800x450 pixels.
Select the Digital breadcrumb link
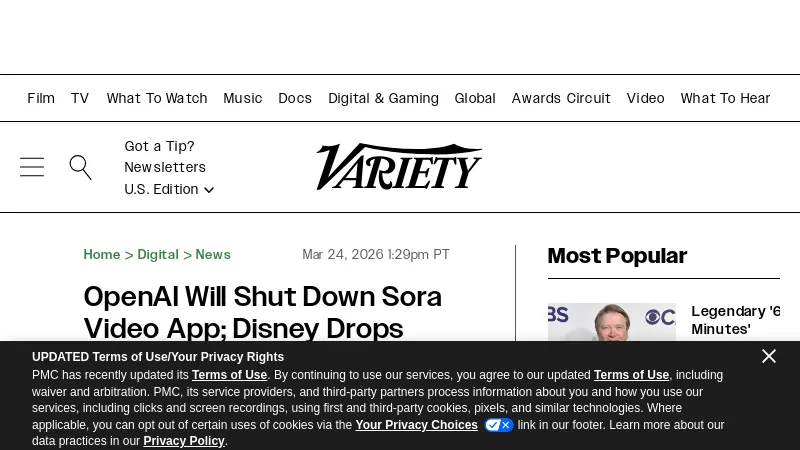coord(158,255)
